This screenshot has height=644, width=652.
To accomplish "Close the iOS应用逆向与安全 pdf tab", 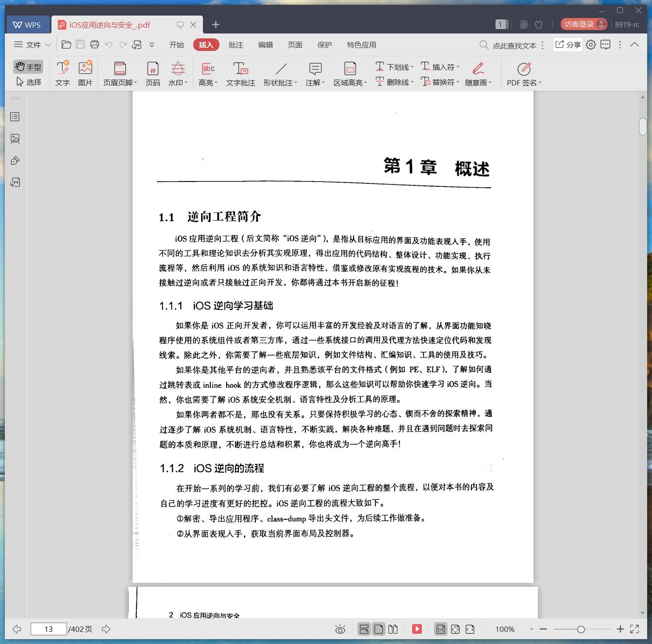I will (193, 25).
